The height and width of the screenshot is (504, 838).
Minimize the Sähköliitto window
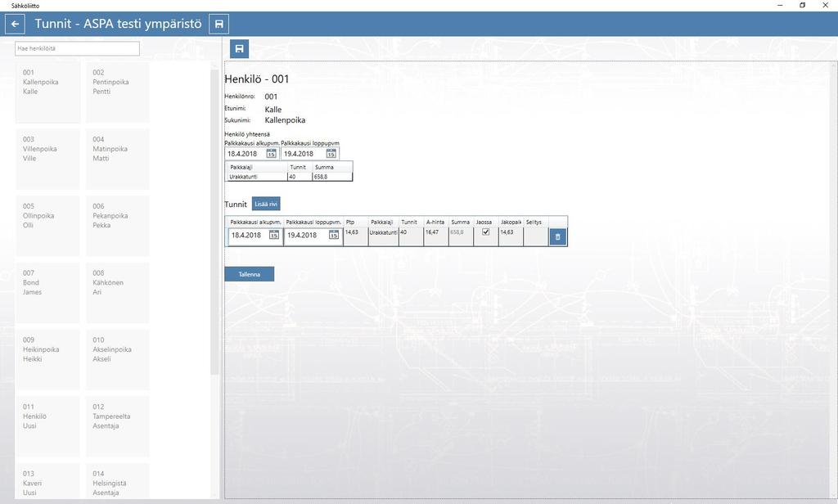pos(780,6)
